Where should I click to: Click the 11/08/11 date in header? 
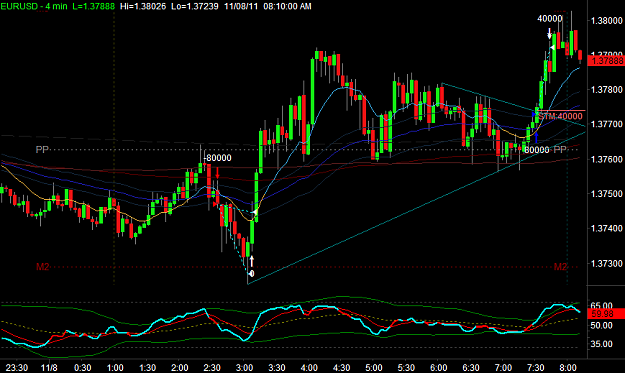(241, 6)
